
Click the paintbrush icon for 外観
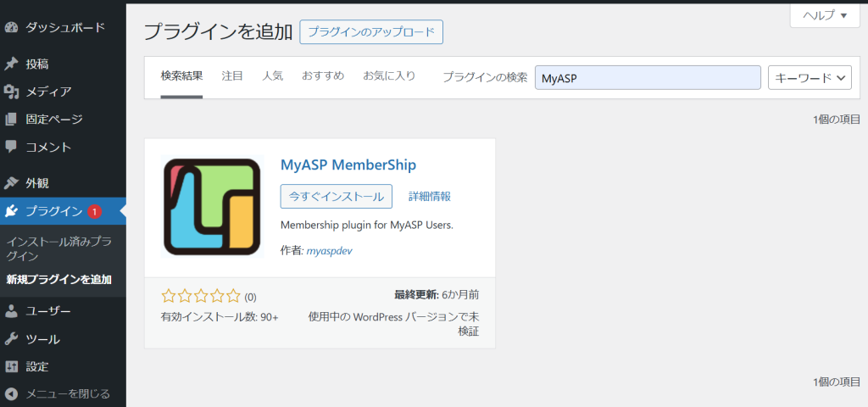pyautogui.click(x=11, y=183)
